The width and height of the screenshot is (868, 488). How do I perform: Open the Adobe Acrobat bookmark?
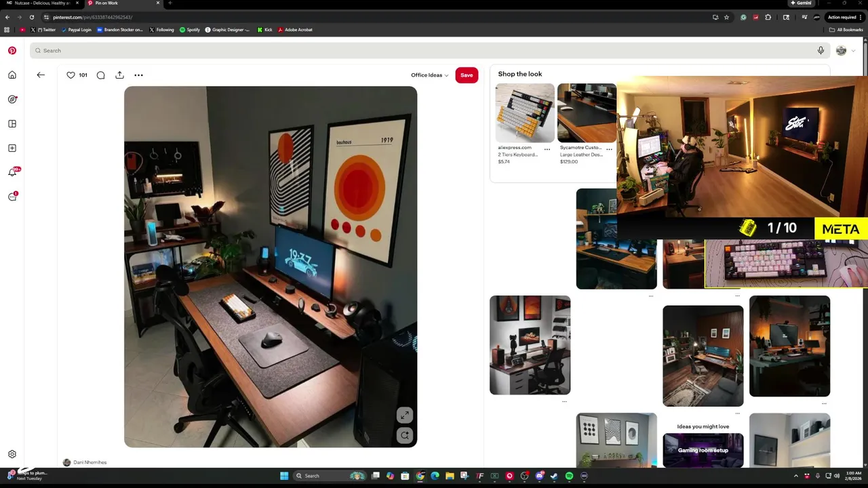[x=295, y=30]
